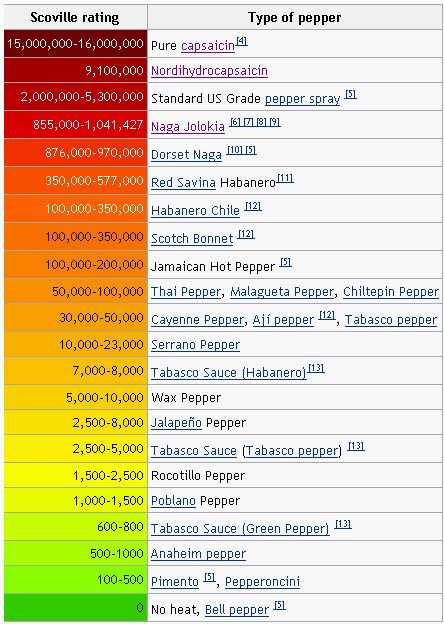Image resolution: width=444 pixels, height=624 pixels.
Task: Open the Scotch Bonnet link
Action: (192, 238)
